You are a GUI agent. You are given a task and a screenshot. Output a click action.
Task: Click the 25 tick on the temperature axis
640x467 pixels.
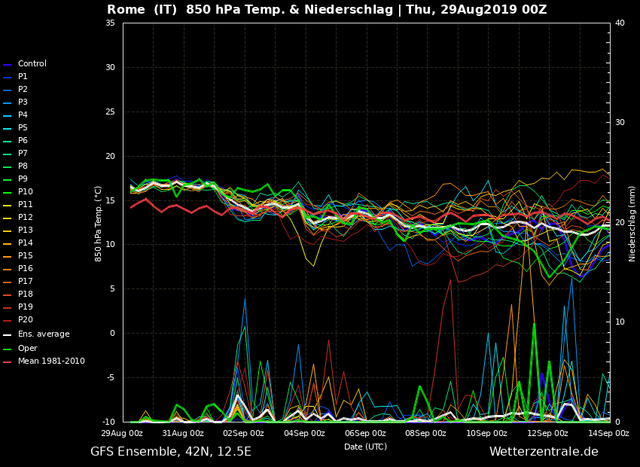(x=111, y=111)
